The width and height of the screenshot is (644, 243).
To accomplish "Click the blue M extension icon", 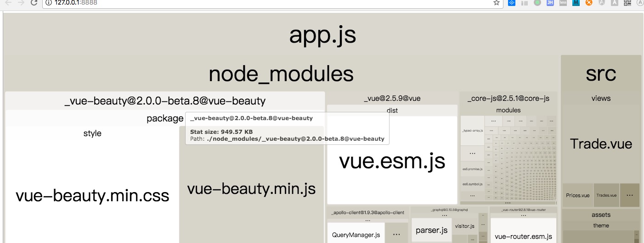I will [x=576, y=3].
